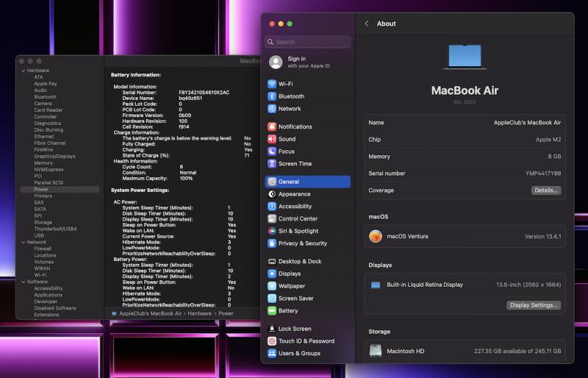
Task: Click the Chip value Apple M2
Action: [x=548, y=140]
